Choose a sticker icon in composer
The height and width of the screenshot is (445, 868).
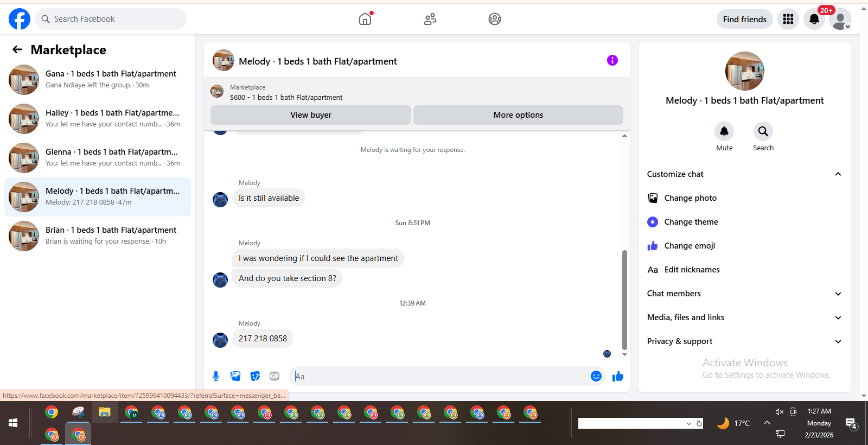(255, 376)
